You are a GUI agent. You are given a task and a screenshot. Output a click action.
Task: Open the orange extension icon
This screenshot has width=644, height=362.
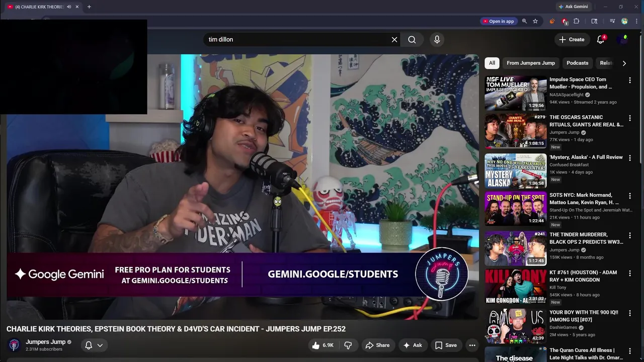552,21
